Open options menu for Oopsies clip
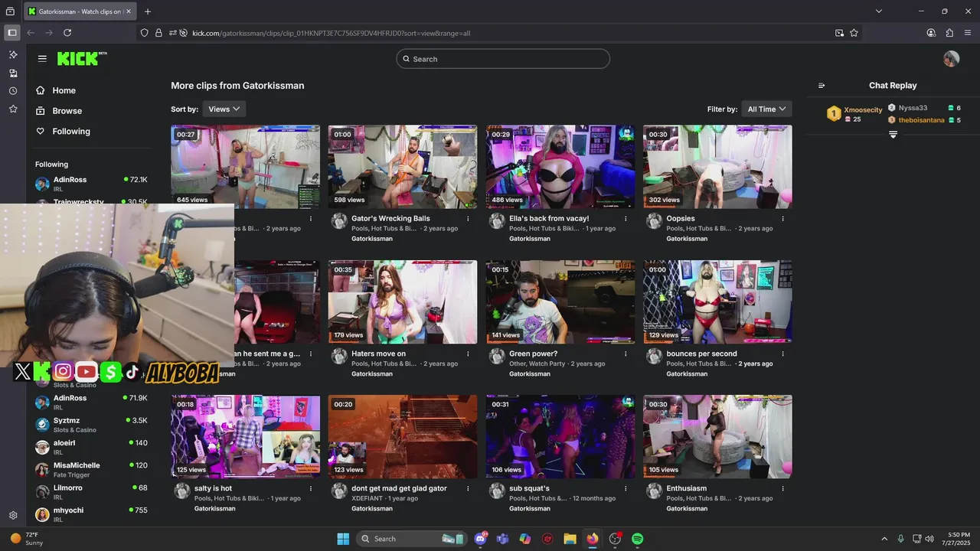The height and width of the screenshot is (551, 980). (x=782, y=219)
